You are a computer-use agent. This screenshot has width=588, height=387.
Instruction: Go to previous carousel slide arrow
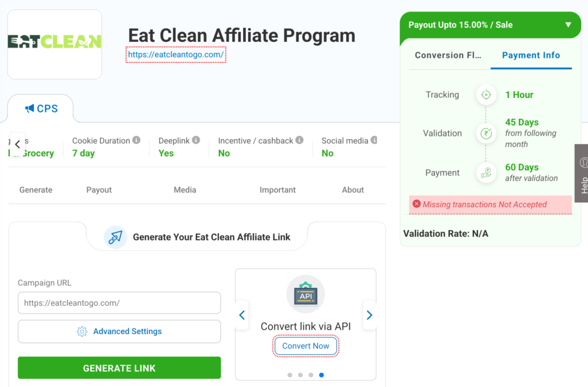coord(242,315)
